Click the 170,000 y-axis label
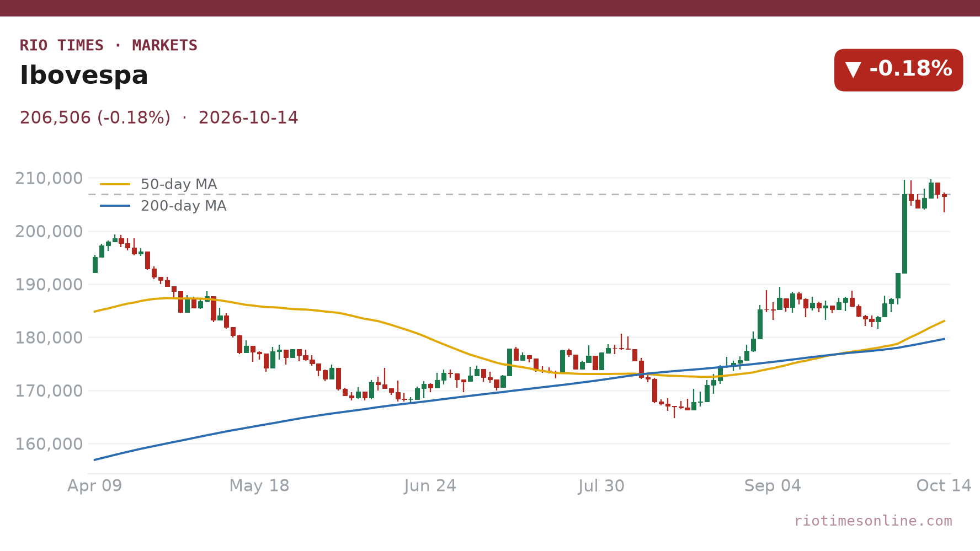 tap(49, 391)
